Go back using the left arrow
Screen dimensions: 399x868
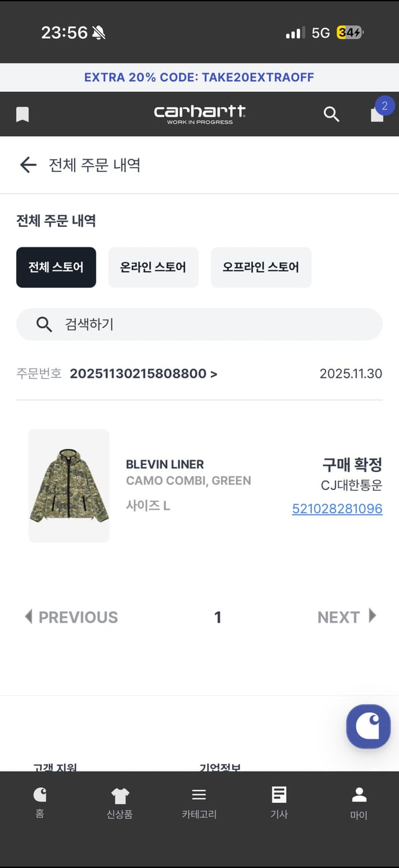[x=27, y=165]
